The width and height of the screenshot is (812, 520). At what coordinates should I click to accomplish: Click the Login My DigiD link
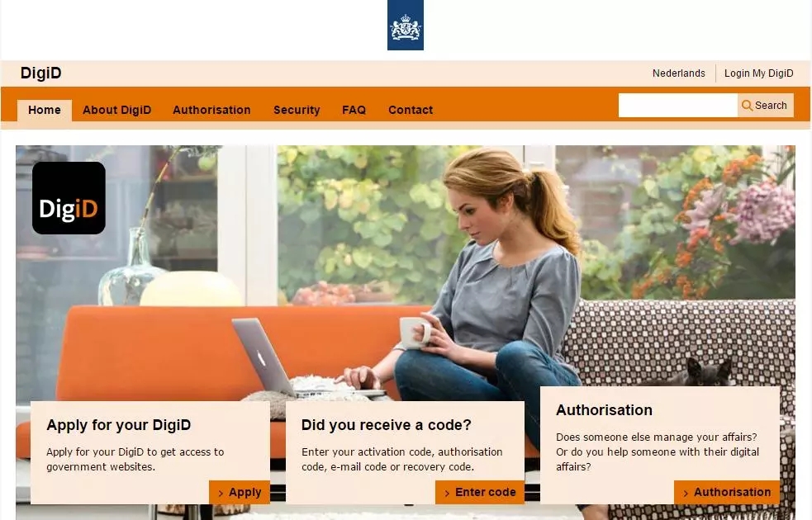point(758,73)
